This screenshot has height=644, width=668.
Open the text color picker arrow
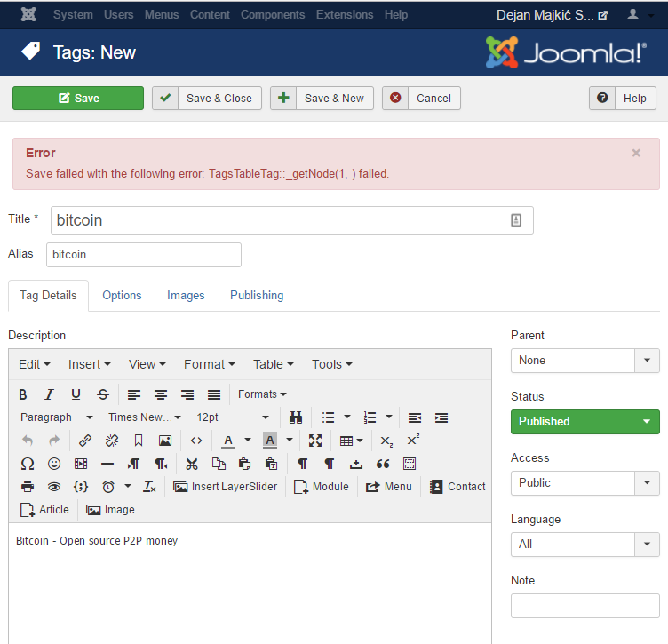(248, 441)
